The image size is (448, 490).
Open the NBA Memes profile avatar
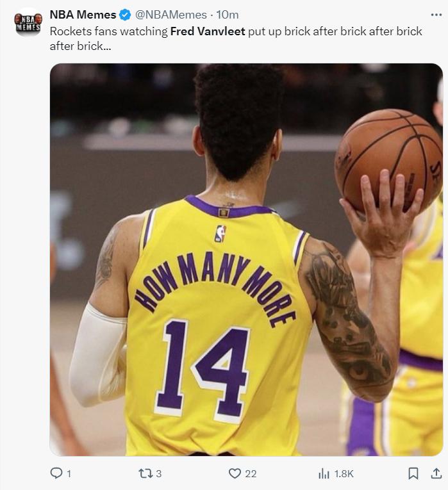[28, 23]
